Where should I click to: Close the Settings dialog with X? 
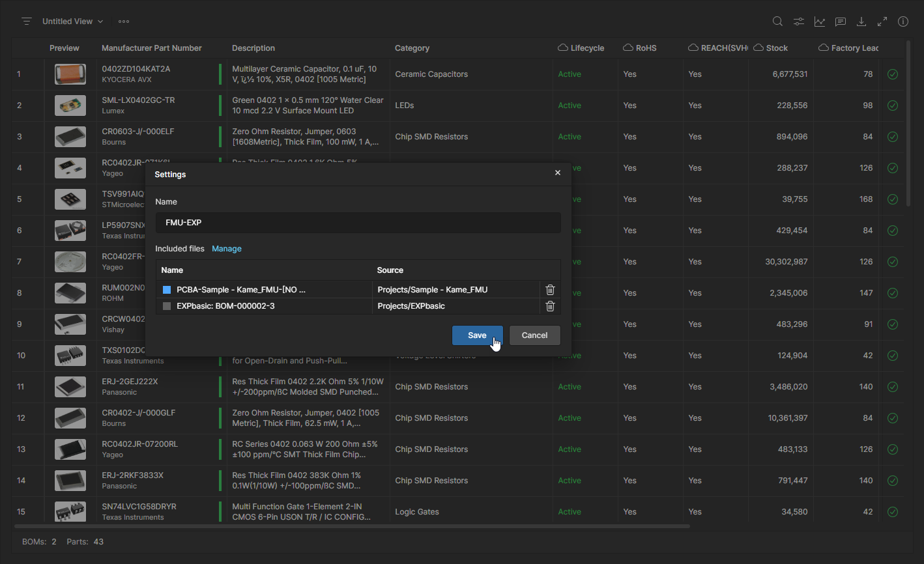(x=557, y=173)
